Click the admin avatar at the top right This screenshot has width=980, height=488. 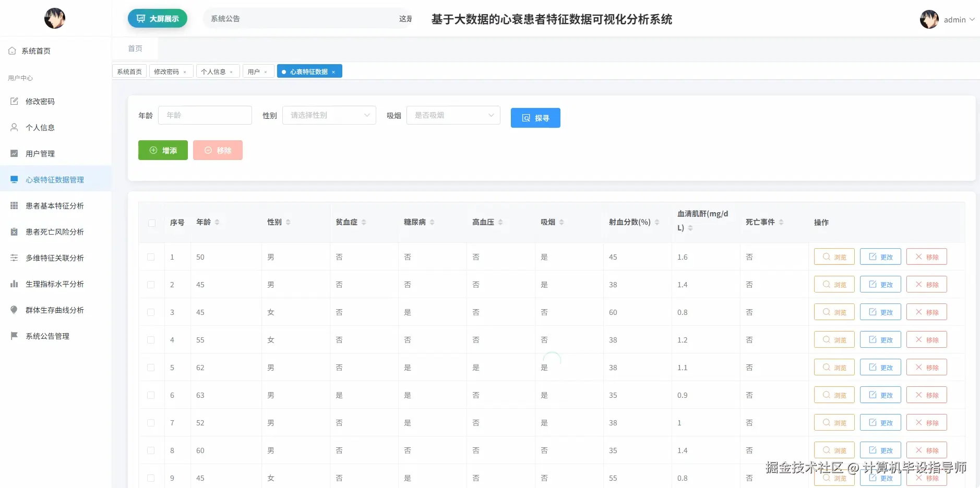pos(929,19)
